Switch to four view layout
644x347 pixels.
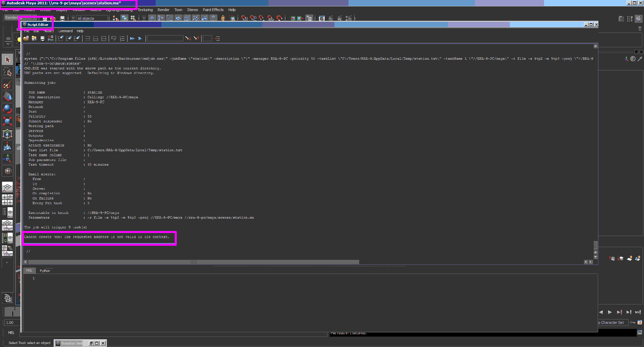pos(7,199)
